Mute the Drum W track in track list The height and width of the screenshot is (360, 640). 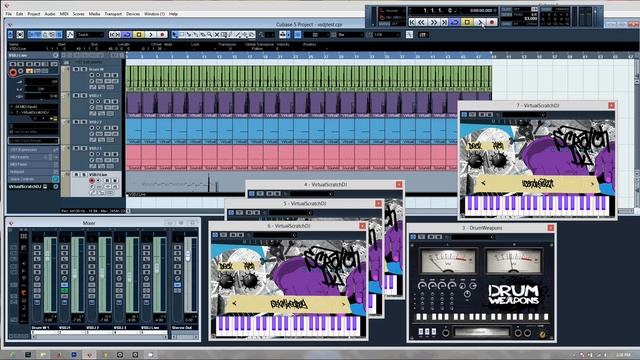76,69
